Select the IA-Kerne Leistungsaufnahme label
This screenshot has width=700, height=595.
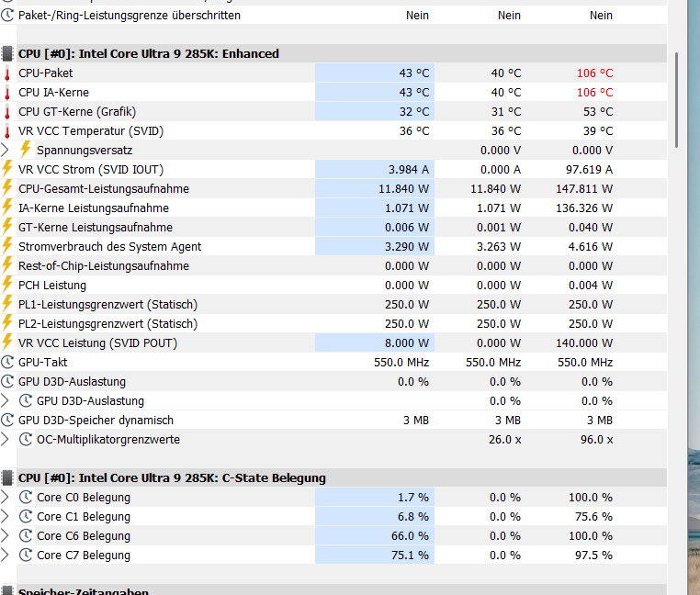[x=94, y=208]
